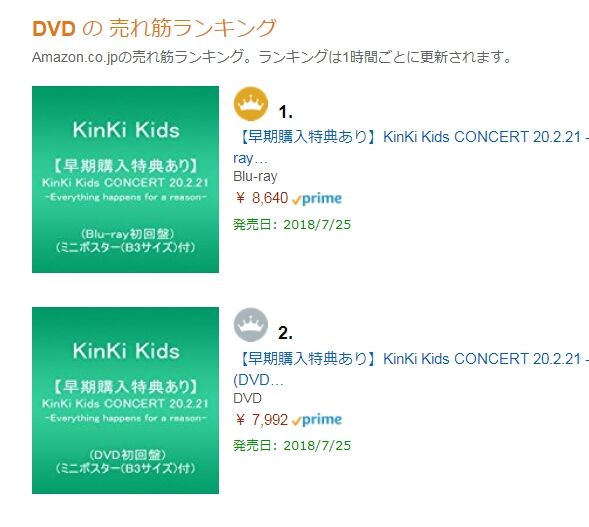Click the prime logo beside ￥7,992
Image resolution: width=589 pixels, height=527 pixels.
(317, 420)
